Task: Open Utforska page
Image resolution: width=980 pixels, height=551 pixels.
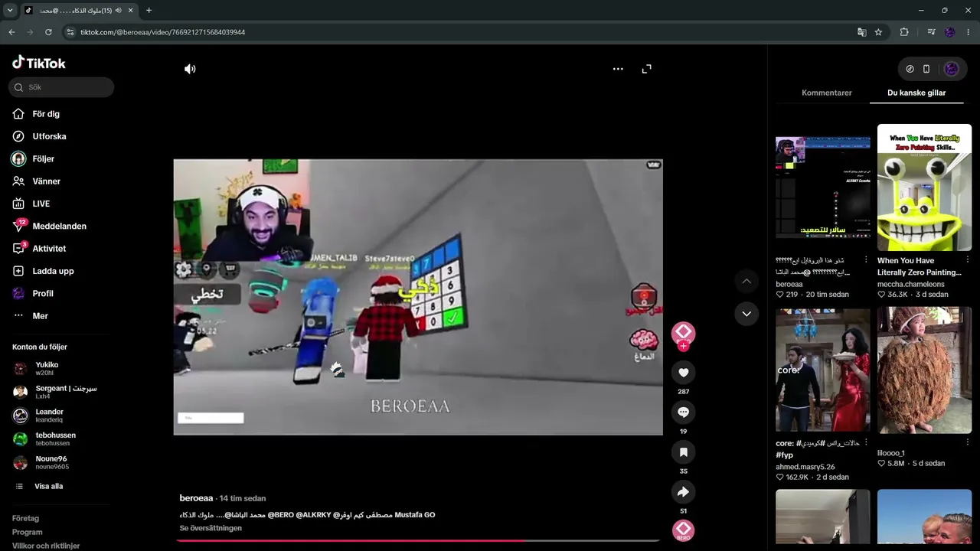Action: pyautogui.click(x=49, y=136)
